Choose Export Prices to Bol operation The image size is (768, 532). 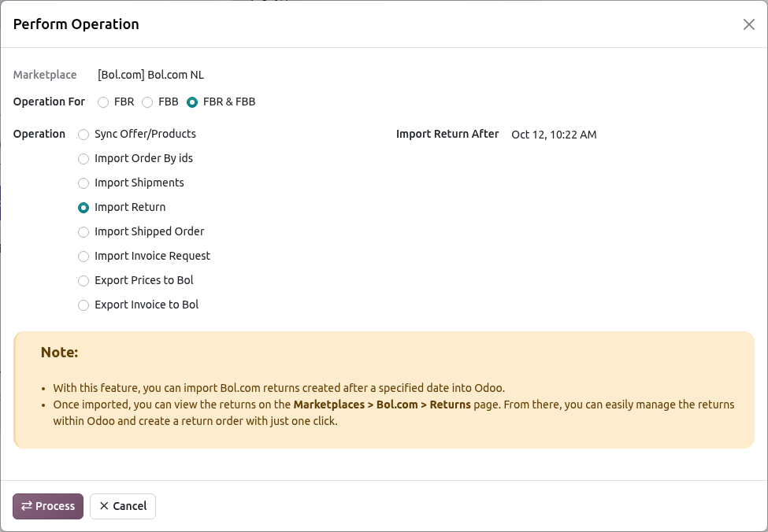click(x=83, y=281)
